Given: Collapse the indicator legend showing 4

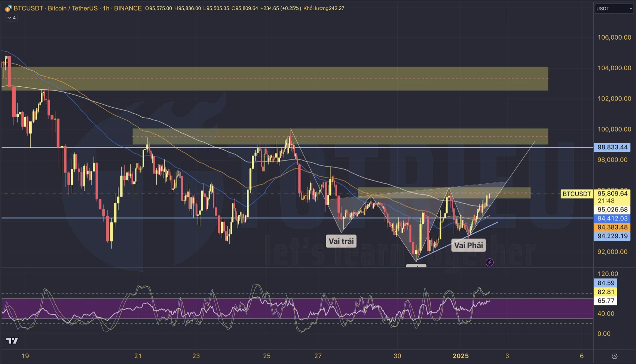Looking at the screenshot, I should point(11,18).
